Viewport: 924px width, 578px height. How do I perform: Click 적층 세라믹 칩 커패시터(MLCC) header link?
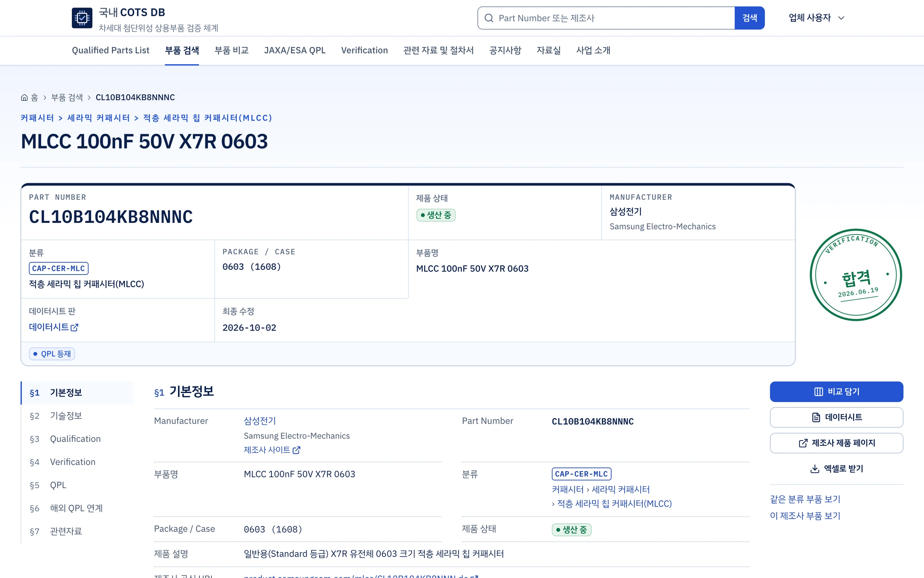[x=208, y=118]
